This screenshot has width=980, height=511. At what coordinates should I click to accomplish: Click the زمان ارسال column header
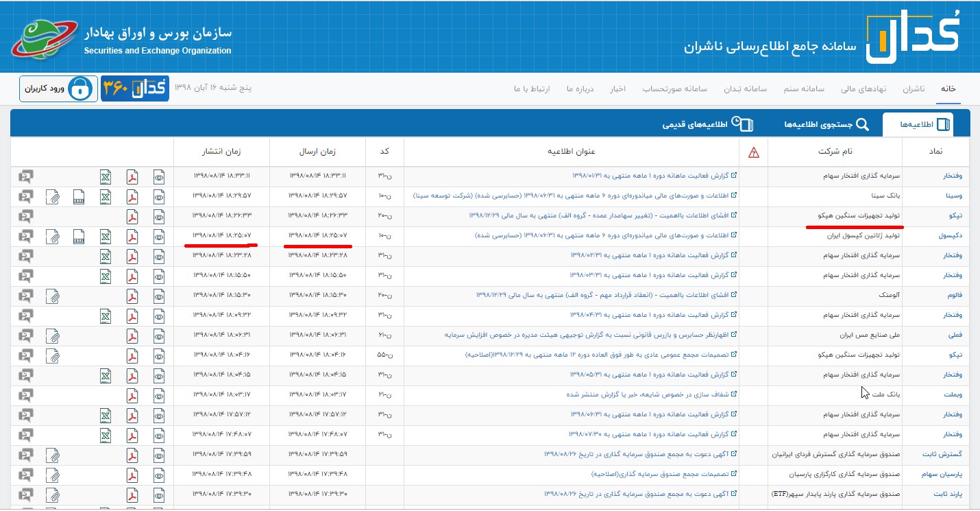tap(317, 152)
